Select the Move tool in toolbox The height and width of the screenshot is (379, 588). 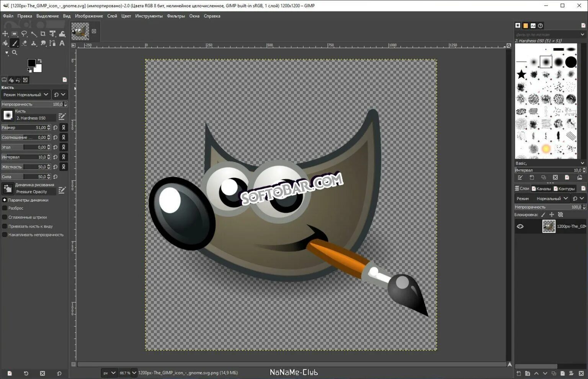(5, 34)
